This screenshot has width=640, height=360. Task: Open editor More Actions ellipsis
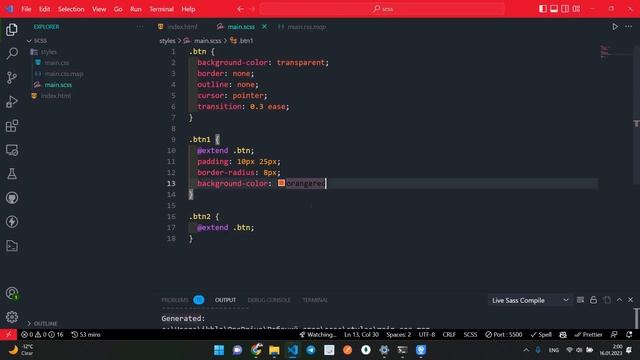click(628, 27)
